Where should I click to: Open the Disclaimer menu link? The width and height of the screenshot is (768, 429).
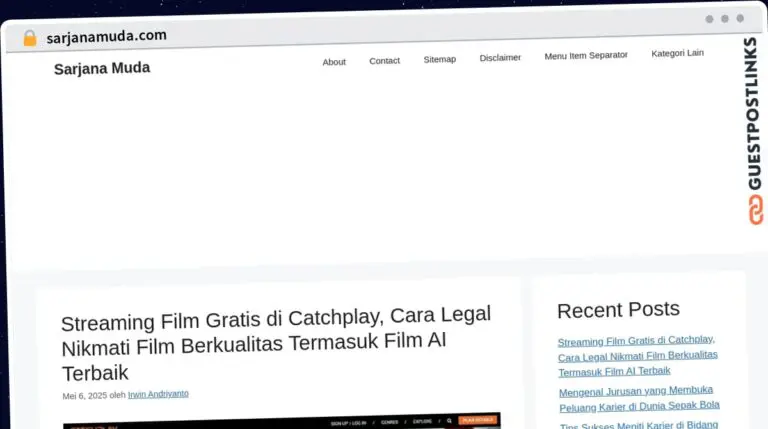(500, 58)
